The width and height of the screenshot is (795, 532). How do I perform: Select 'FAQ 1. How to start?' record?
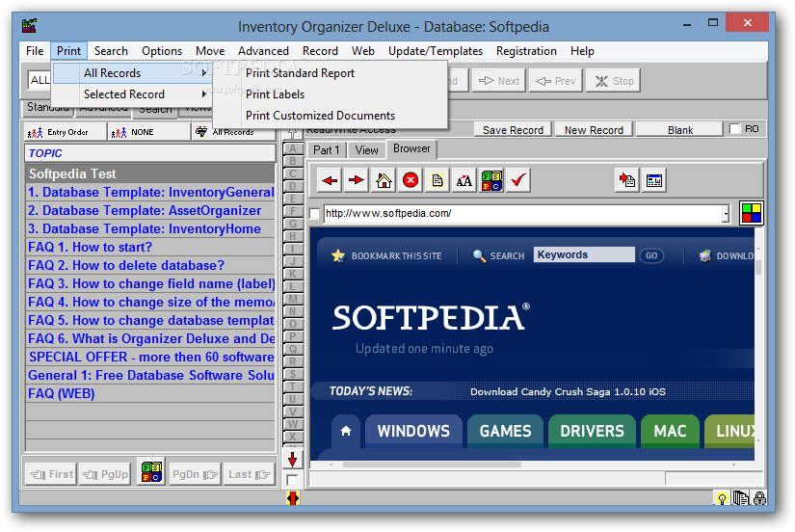coord(150,247)
